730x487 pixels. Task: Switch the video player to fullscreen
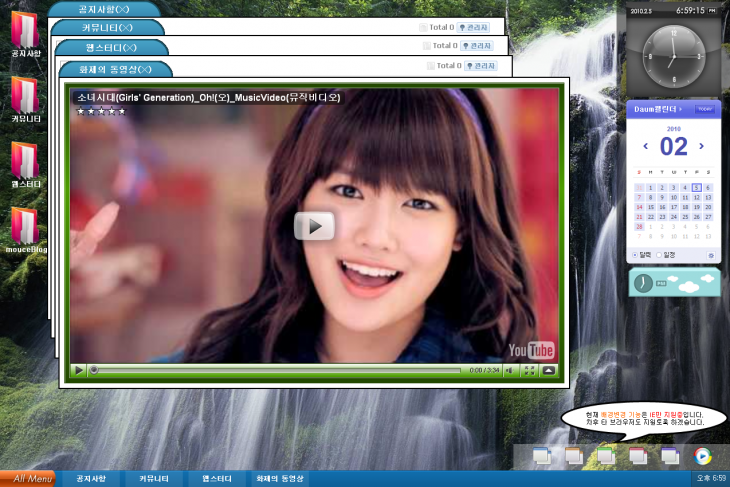coord(529,371)
